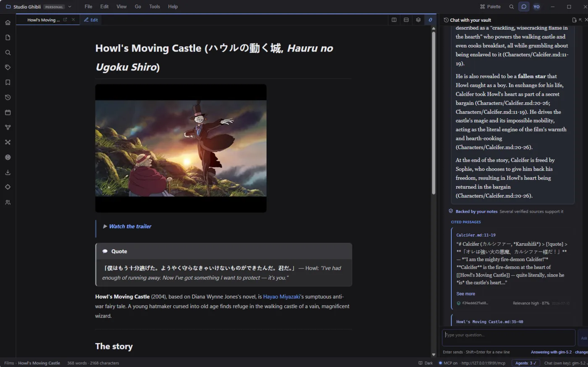
Task: Click the 'Relevance high · 87%' label
Action: tap(531, 303)
